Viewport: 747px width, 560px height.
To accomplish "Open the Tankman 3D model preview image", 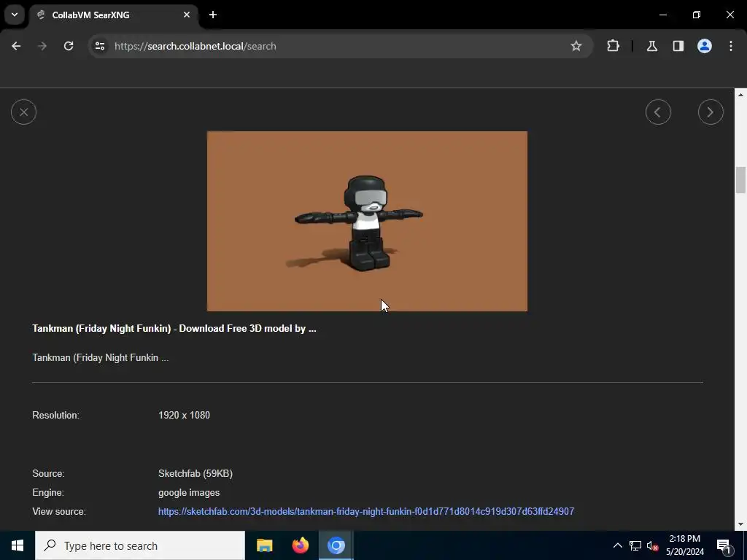I will click(367, 221).
